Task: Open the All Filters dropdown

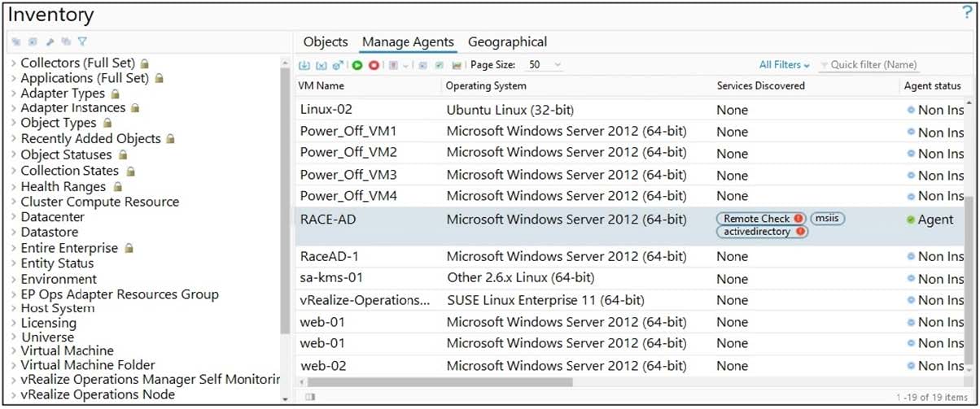Action: point(784,65)
